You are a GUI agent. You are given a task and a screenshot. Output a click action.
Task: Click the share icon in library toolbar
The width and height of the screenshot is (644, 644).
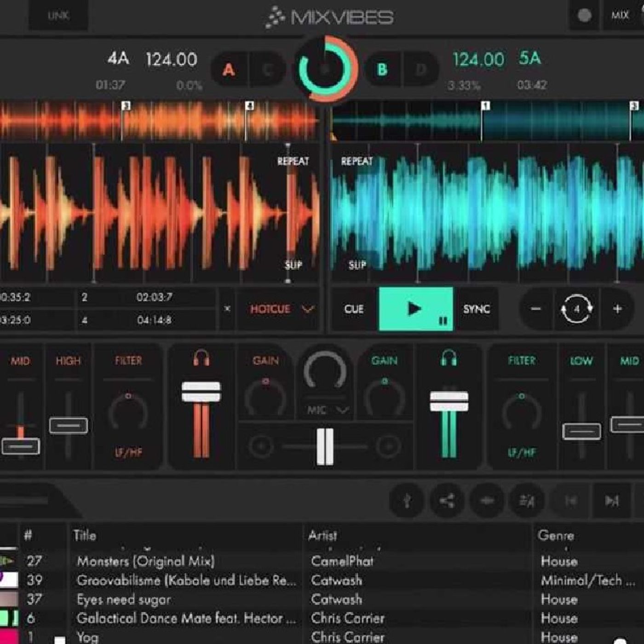[x=447, y=500]
